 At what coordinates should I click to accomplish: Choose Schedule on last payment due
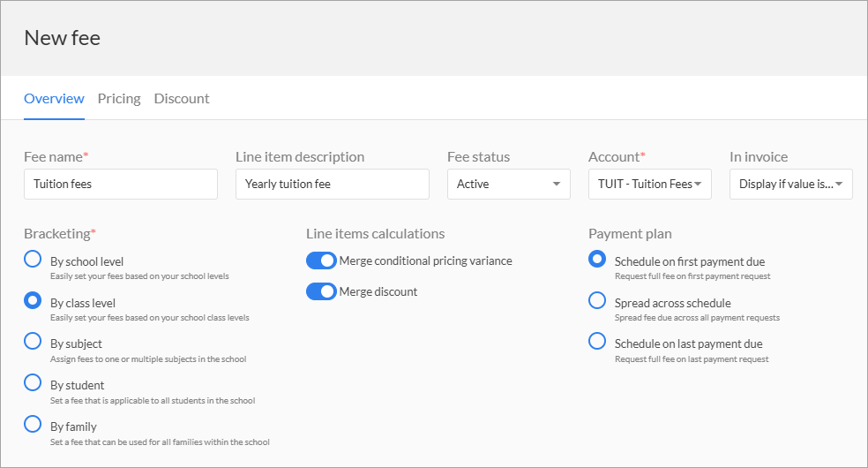pos(596,341)
